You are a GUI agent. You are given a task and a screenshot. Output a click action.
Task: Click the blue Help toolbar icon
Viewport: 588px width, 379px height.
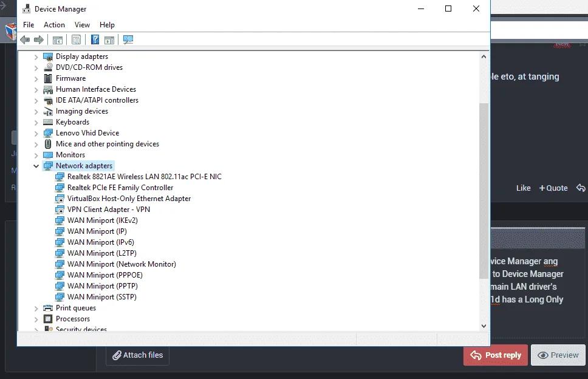[95, 39]
